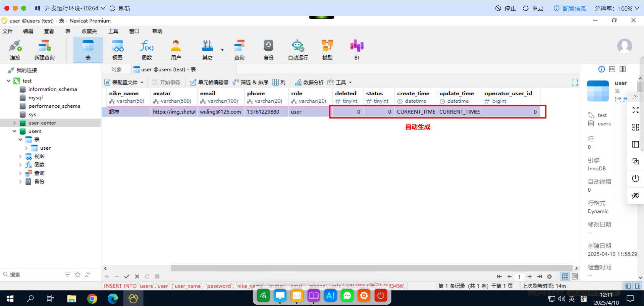Open Edge from the Windows taskbar
Image resolution: width=644 pixels, height=306 pixels.
pos(113,298)
